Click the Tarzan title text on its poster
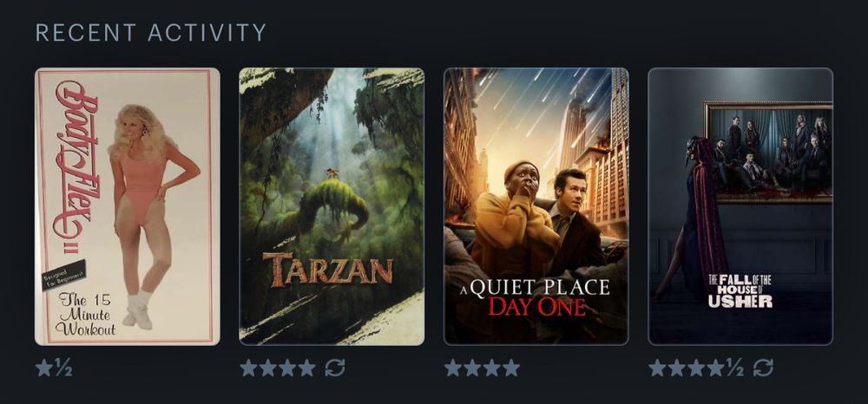Image resolution: width=868 pixels, height=404 pixels. [328, 270]
